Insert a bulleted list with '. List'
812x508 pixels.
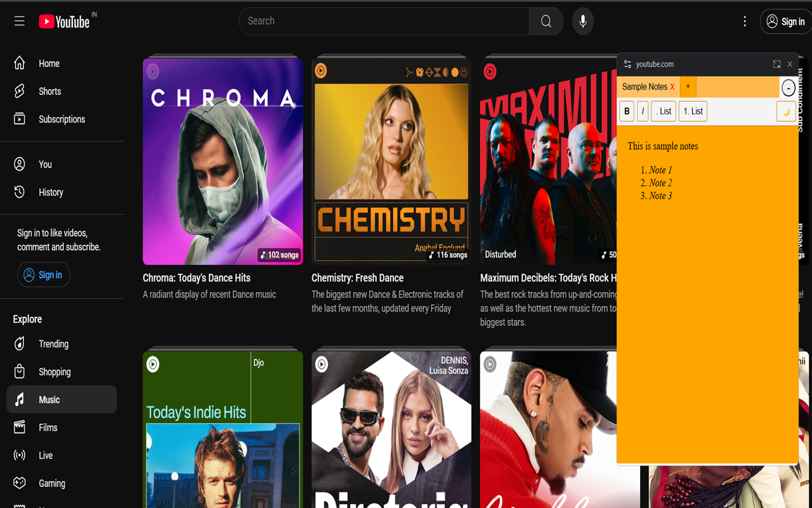664,111
